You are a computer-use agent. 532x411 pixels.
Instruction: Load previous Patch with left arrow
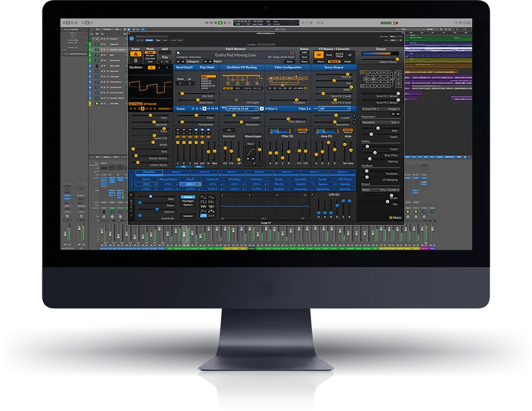(x=205, y=62)
